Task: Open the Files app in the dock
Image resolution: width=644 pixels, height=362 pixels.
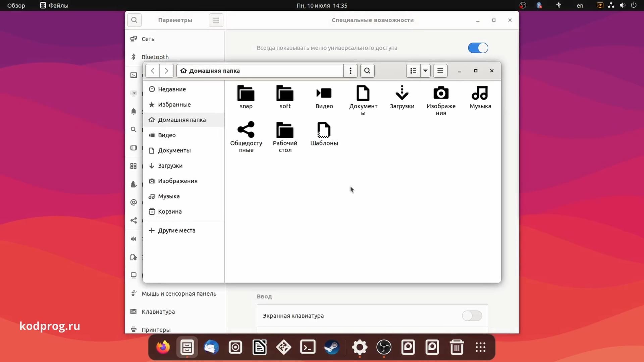Action: 187,347
